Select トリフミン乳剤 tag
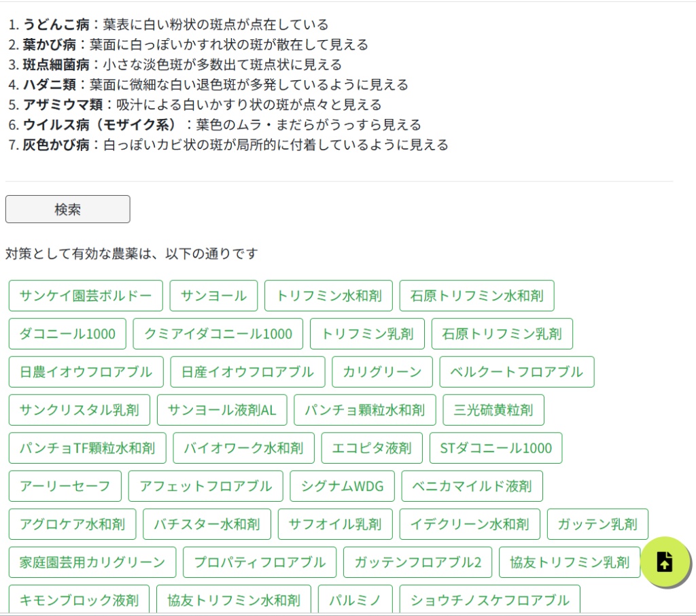Image resolution: width=696 pixels, height=616 pixels. [x=367, y=334]
